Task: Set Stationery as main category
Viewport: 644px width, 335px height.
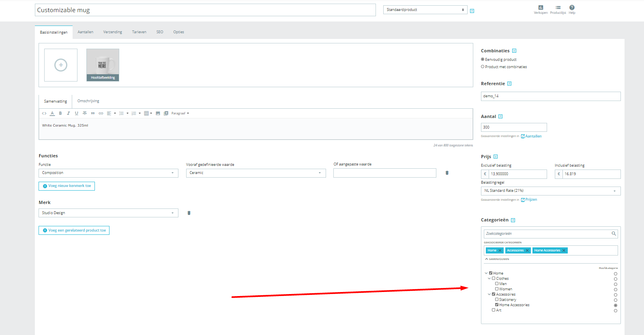Action: (616, 300)
